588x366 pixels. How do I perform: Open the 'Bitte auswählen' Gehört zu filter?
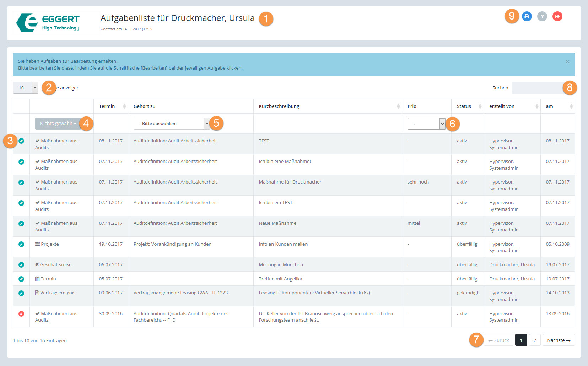tap(171, 124)
